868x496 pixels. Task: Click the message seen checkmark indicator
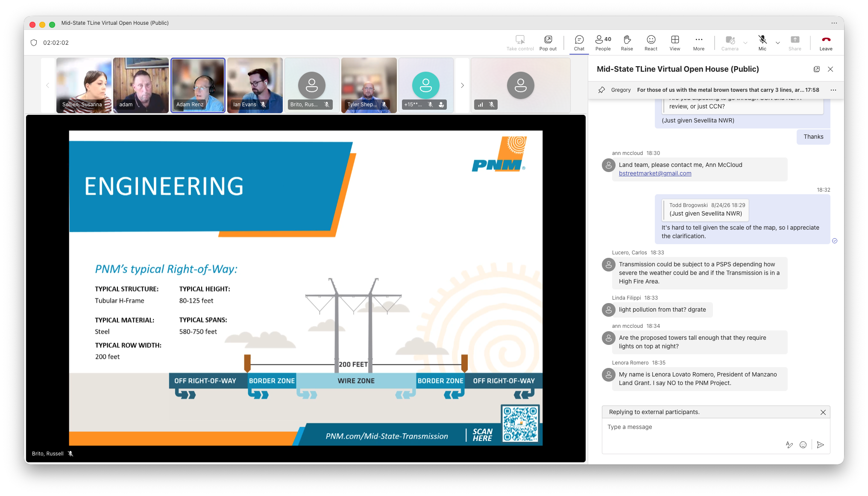coord(835,241)
